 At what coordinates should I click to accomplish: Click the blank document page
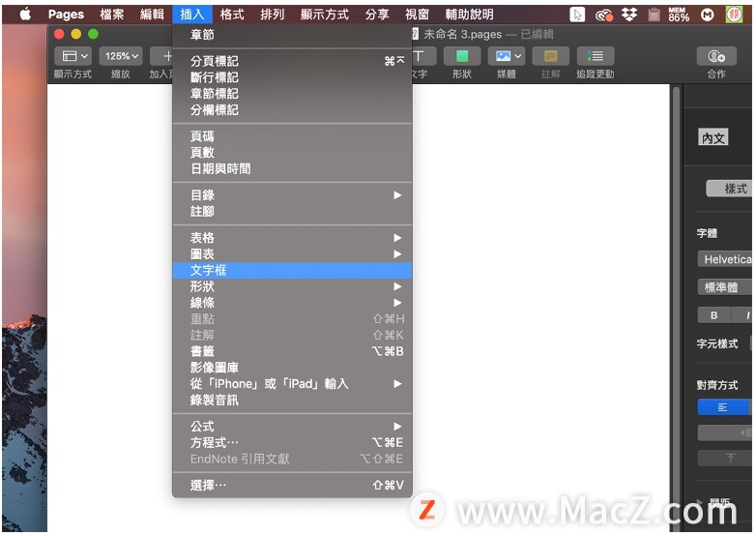[540, 289]
